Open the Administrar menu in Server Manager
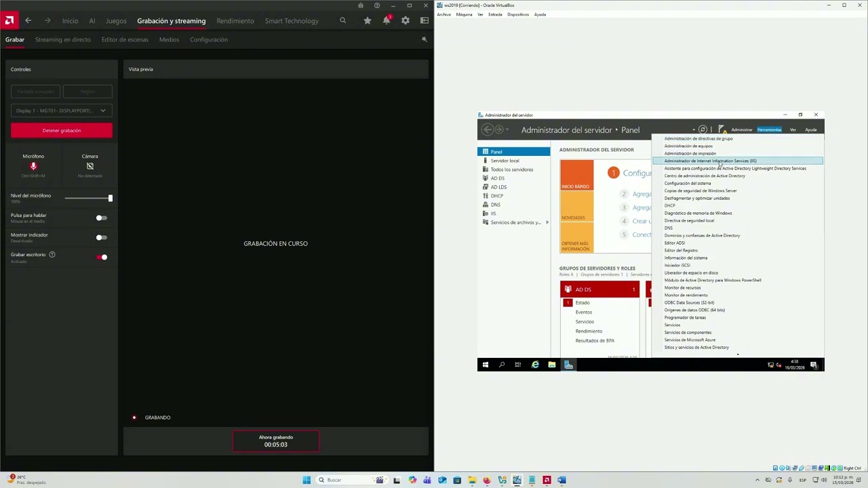868x488 pixels. (741, 129)
